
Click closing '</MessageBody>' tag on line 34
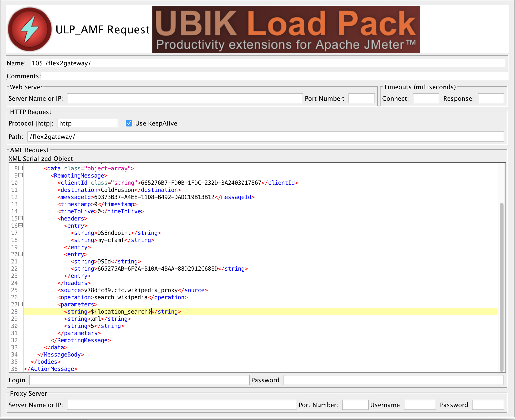tap(60, 355)
